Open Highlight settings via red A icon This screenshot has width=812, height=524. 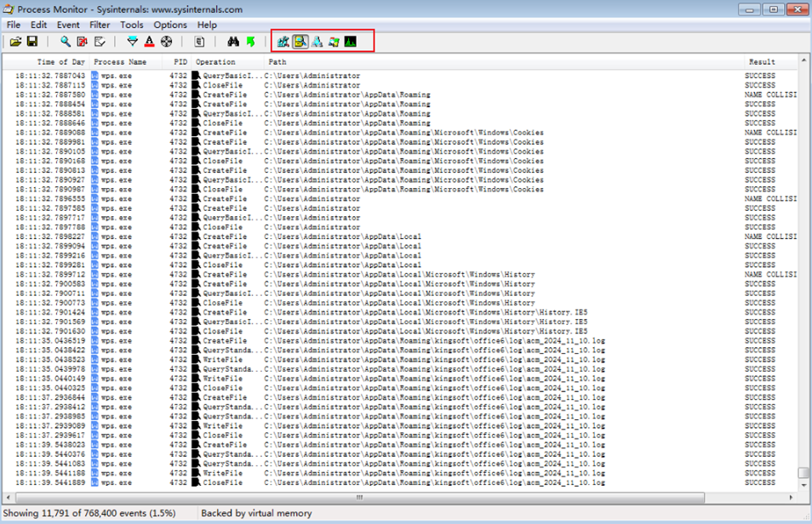pyautogui.click(x=149, y=42)
